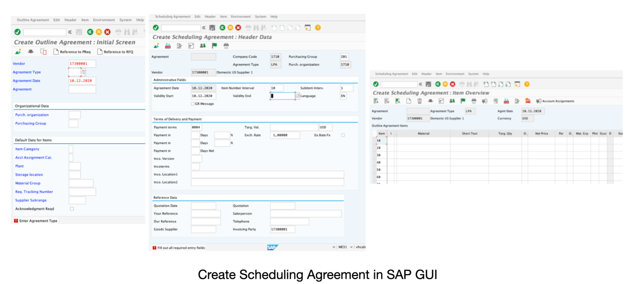Click Material column header in items table
This screenshot has height=284, width=644.
pos(423,133)
